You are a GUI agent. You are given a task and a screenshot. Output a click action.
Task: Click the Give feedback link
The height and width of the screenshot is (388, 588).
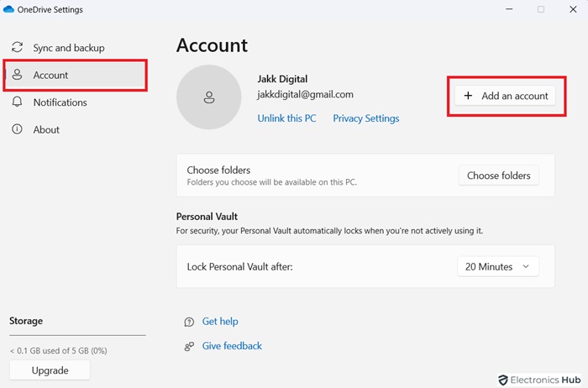pos(232,346)
